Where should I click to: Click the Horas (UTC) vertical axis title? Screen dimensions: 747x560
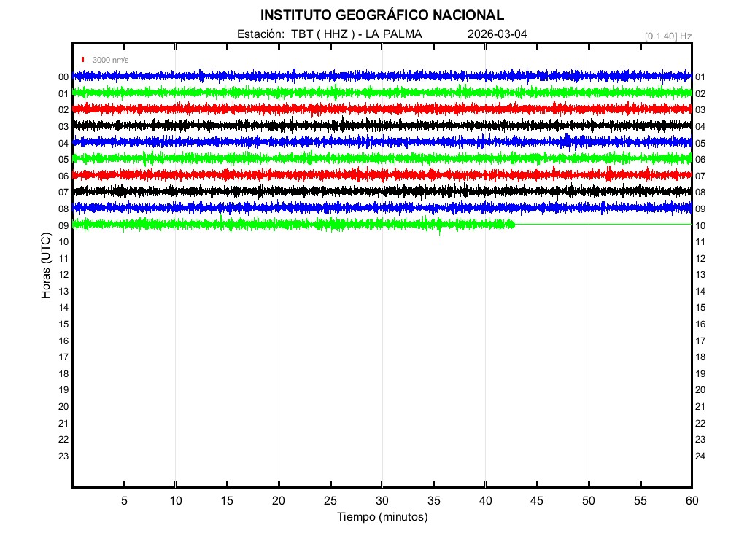(47, 266)
